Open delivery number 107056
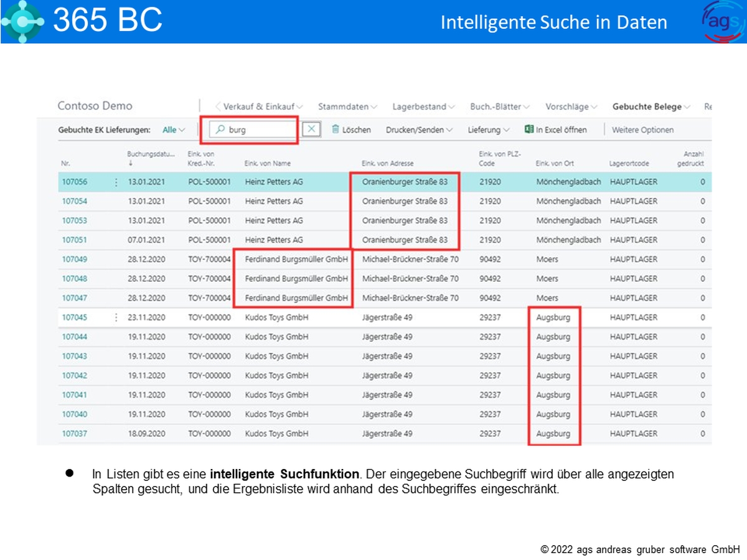This screenshot has height=560, width=747. point(74,182)
